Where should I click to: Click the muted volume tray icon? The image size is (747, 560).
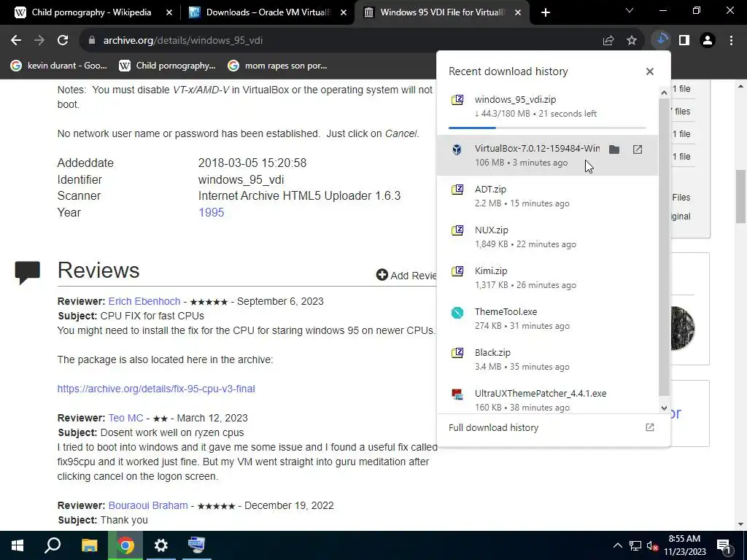pos(652,545)
